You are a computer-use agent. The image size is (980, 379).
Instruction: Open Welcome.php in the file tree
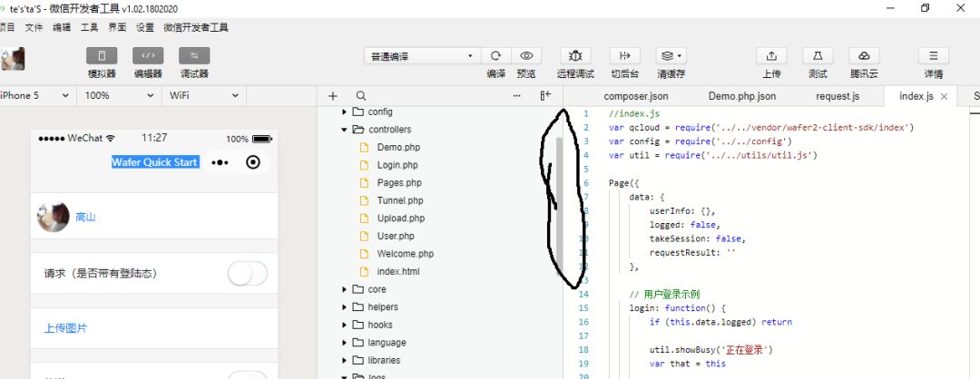click(x=405, y=254)
